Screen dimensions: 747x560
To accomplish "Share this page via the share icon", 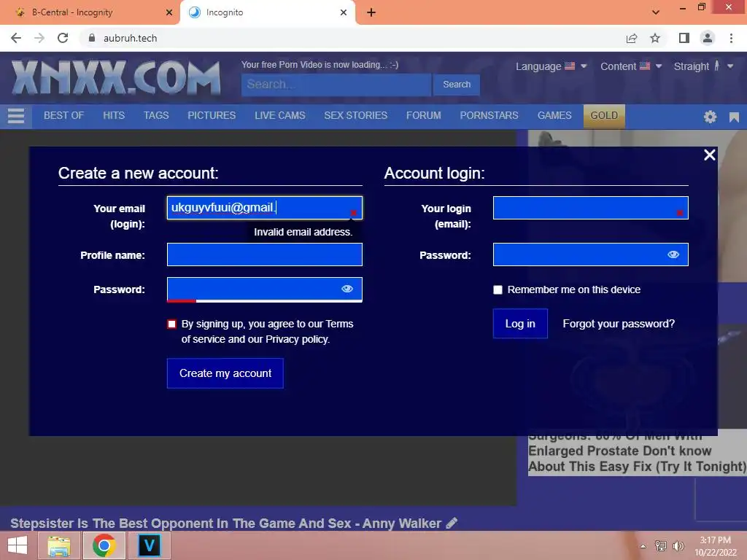I will (x=632, y=38).
